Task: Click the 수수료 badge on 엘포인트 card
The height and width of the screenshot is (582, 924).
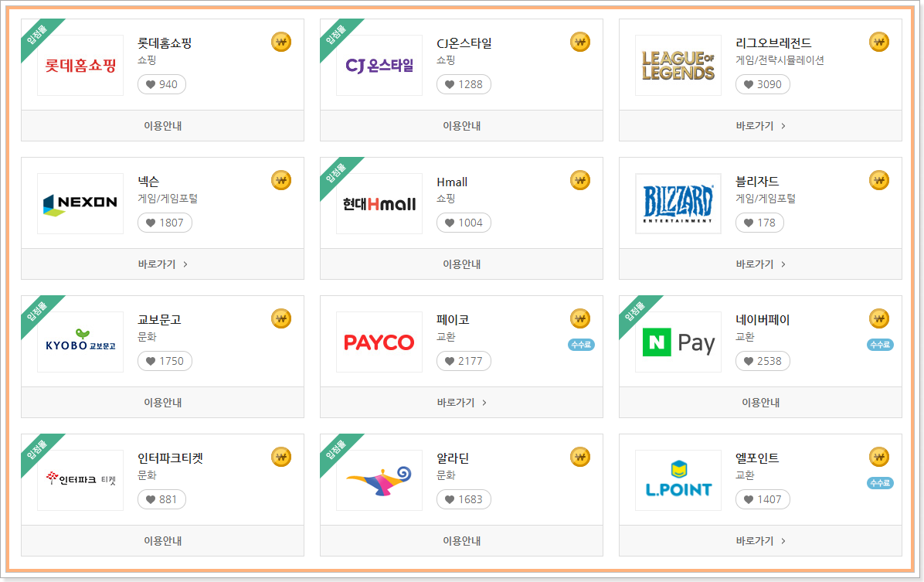Action: pyautogui.click(x=880, y=484)
